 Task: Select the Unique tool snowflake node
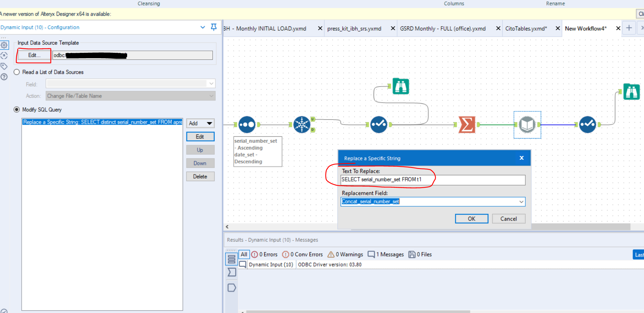point(302,125)
